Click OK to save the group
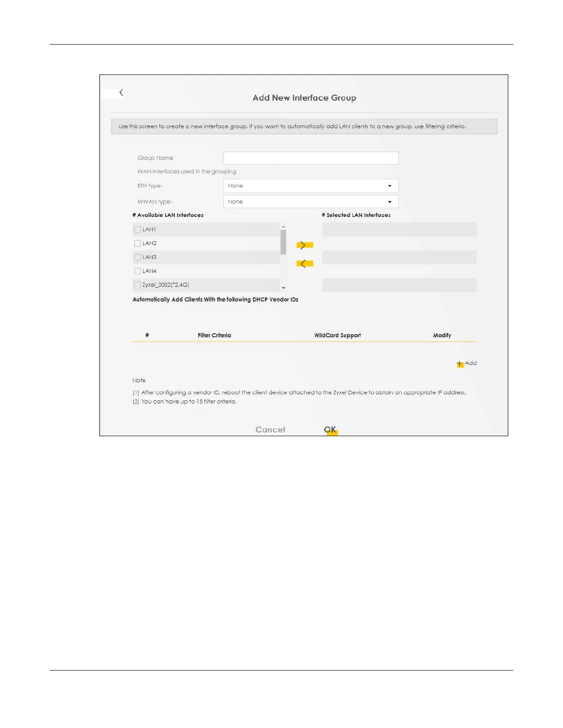Screen dimensions: 563x728 (330, 430)
